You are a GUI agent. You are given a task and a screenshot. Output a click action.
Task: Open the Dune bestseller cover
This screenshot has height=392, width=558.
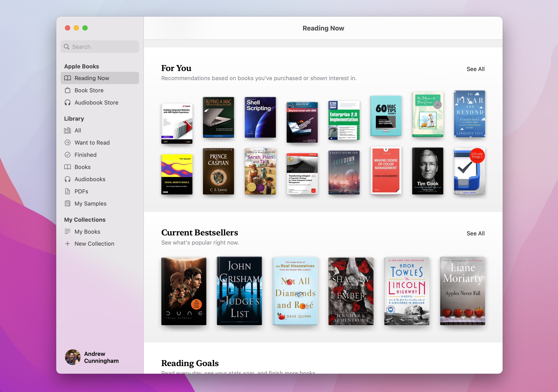click(184, 291)
